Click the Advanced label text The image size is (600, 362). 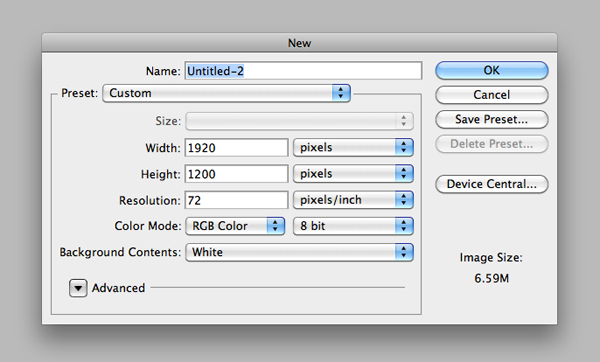118,288
